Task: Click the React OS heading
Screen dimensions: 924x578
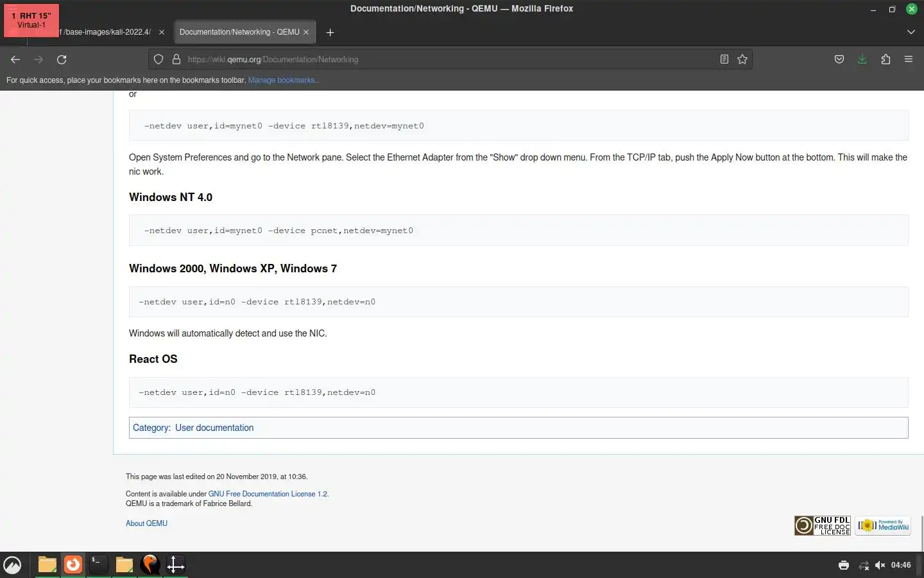Action: click(153, 359)
